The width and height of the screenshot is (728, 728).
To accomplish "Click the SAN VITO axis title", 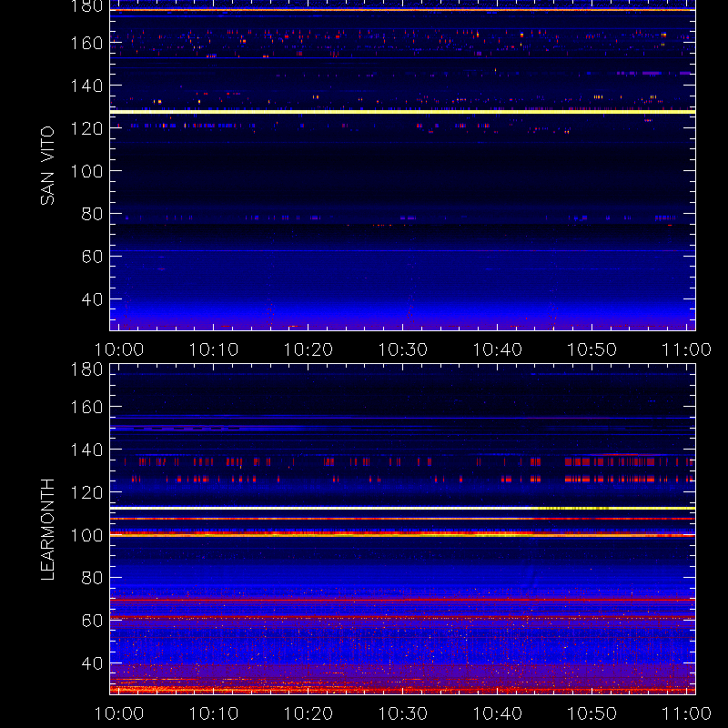I will pyautogui.click(x=47, y=166).
